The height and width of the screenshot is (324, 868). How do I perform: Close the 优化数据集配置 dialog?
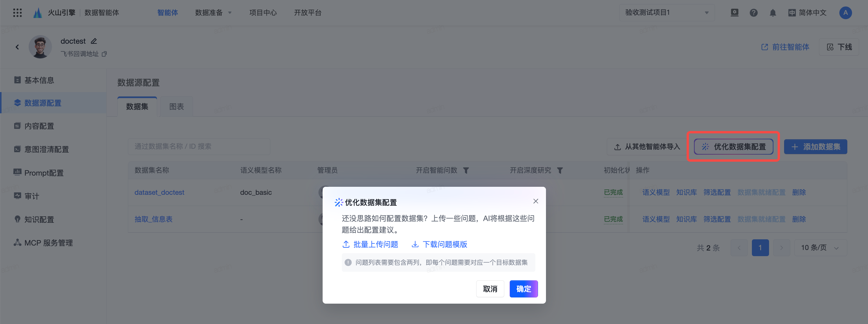pyautogui.click(x=535, y=201)
